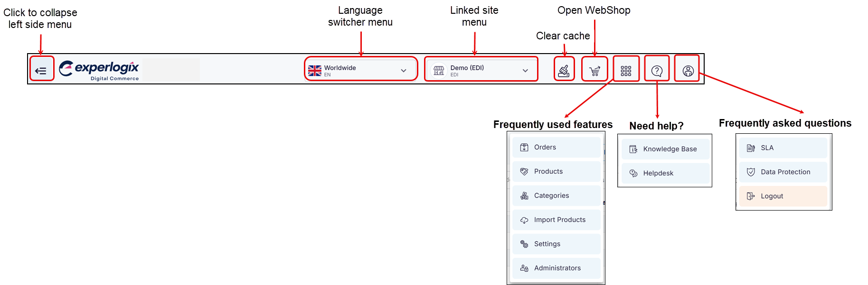Click the help question mark icon

657,71
